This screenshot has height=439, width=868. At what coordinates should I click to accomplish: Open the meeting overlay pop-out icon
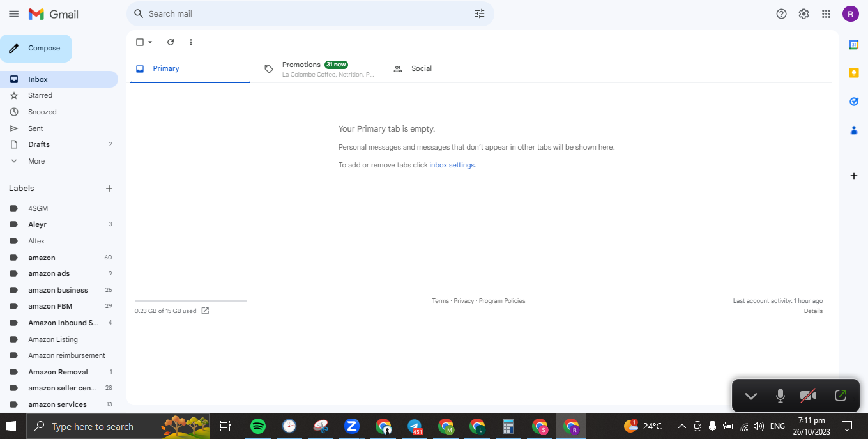(x=841, y=396)
